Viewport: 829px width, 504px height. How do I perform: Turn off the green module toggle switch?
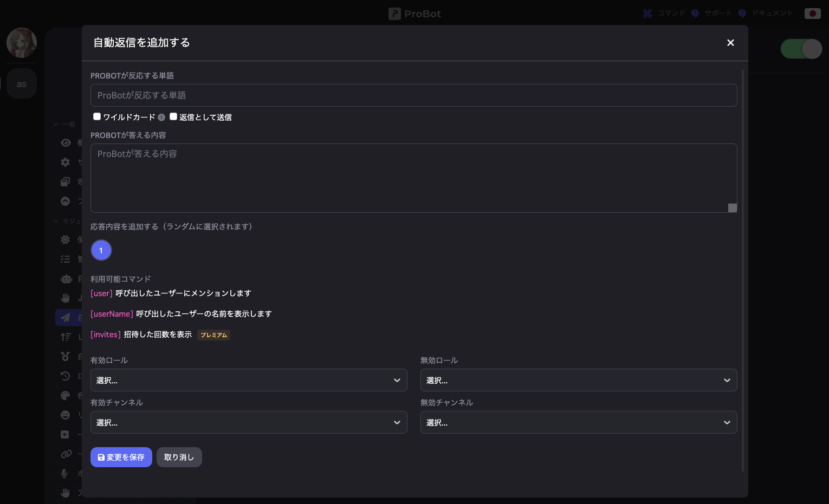click(801, 49)
